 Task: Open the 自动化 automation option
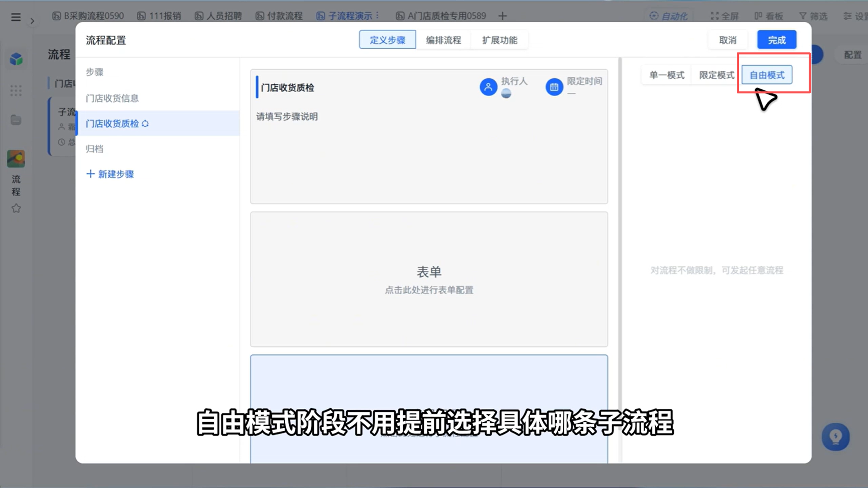(x=668, y=16)
